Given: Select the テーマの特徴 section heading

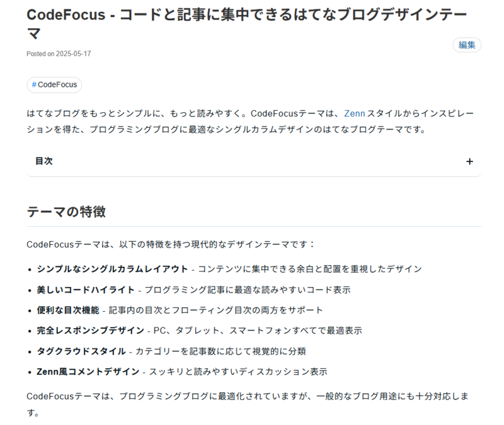Looking at the screenshot, I should pos(67,212).
